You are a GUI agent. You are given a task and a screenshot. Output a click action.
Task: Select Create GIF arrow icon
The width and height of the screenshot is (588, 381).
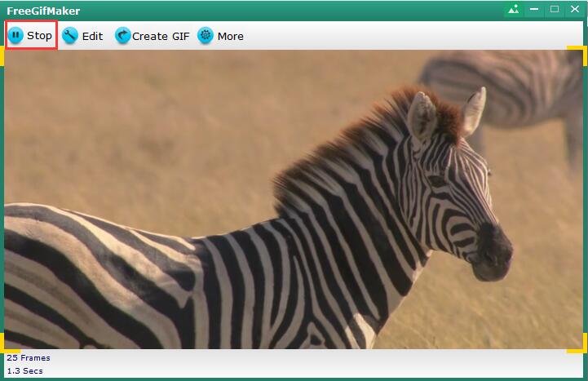122,36
